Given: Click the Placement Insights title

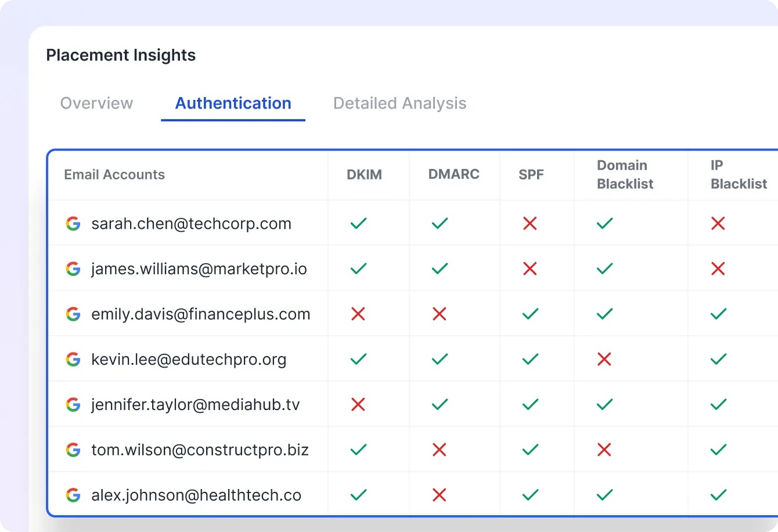Looking at the screenshot, I should click(x=121, y=55).
